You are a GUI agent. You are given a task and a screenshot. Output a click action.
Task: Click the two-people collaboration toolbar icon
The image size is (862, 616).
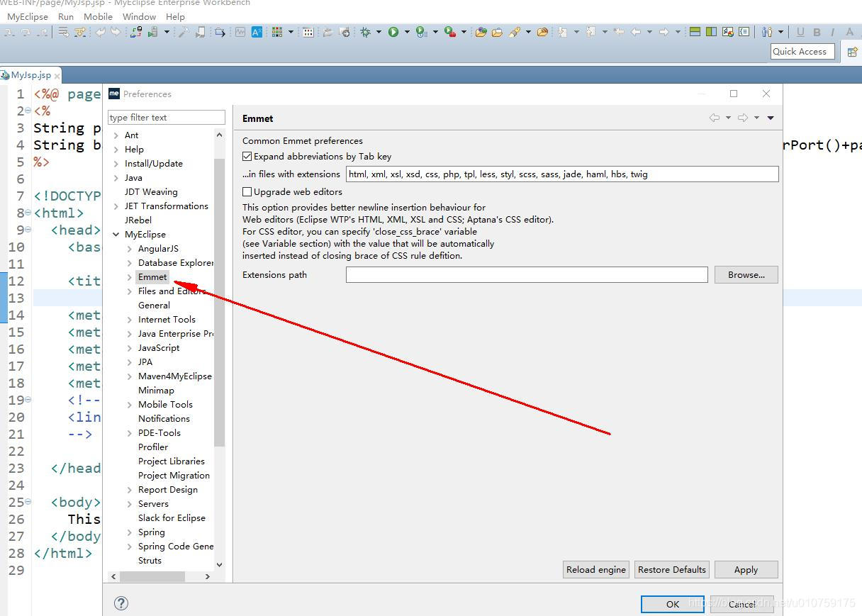(x=767, y=32)
